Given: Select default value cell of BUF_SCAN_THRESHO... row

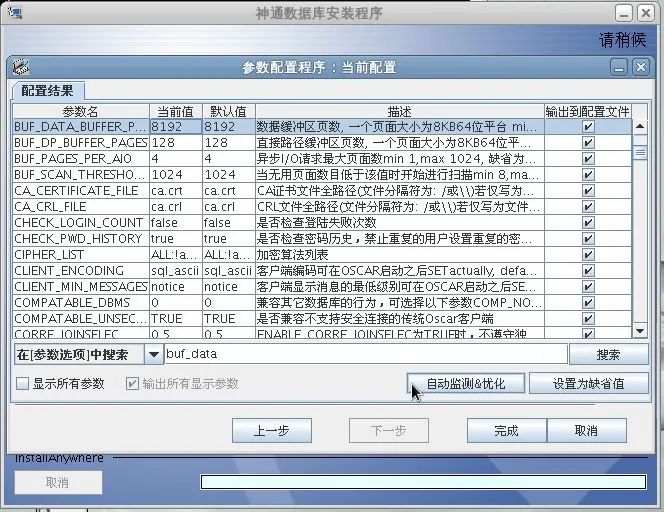Looking at the screenshot, I should tap(229, 174).
